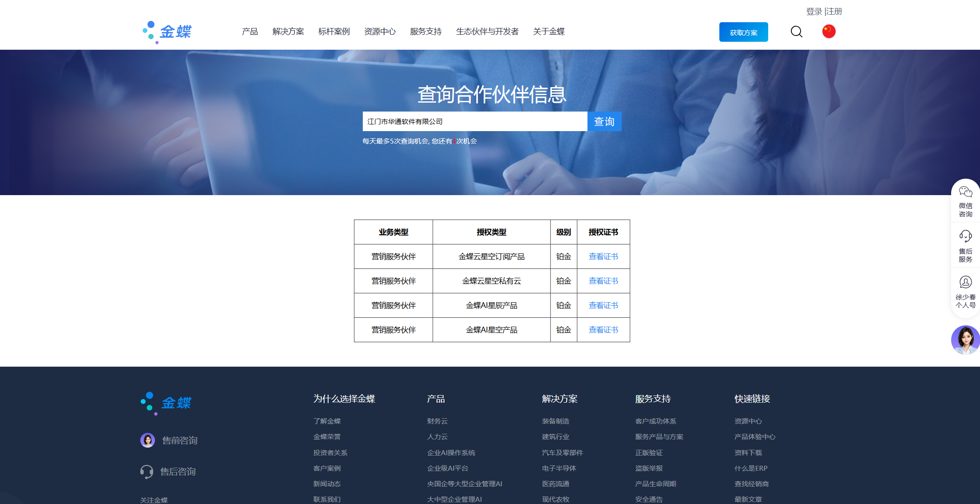Screen dimensions: 980x504
Task: Open footer link 企业级AI平台
Action: 448,468
